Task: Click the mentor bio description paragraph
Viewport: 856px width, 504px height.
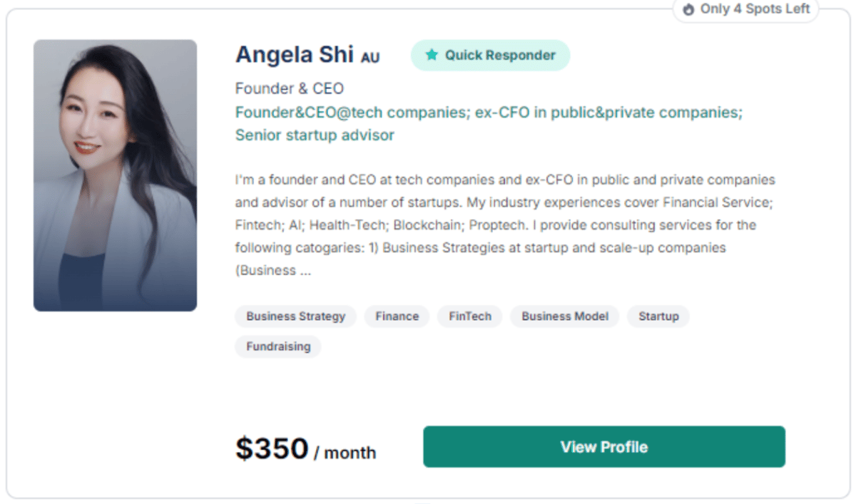Action: coord(505,225)
